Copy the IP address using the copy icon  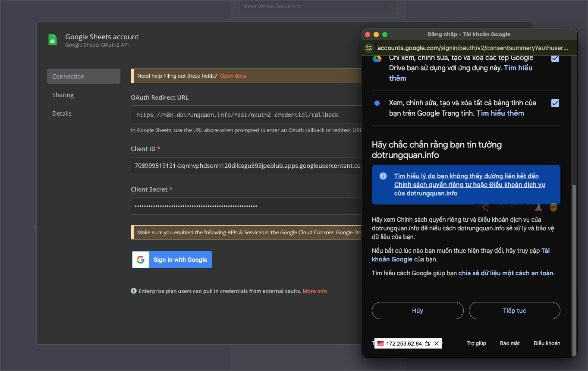pos(428,343)
